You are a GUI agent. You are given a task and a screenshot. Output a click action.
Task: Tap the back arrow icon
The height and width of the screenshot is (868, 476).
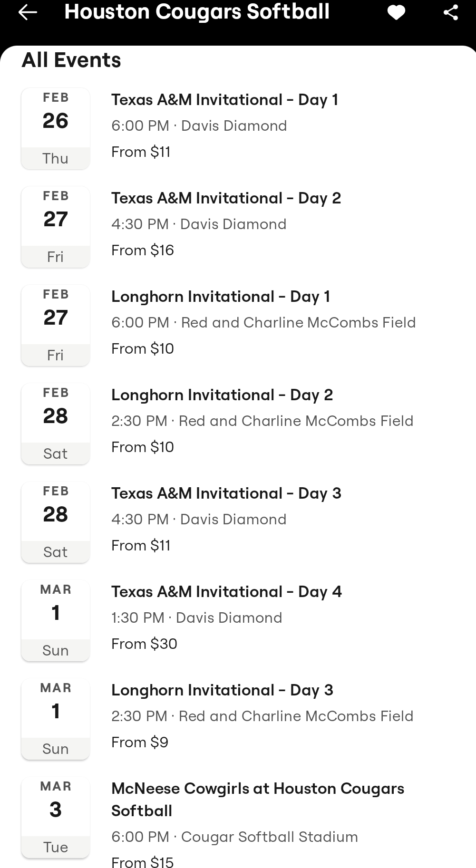[28, 12]
